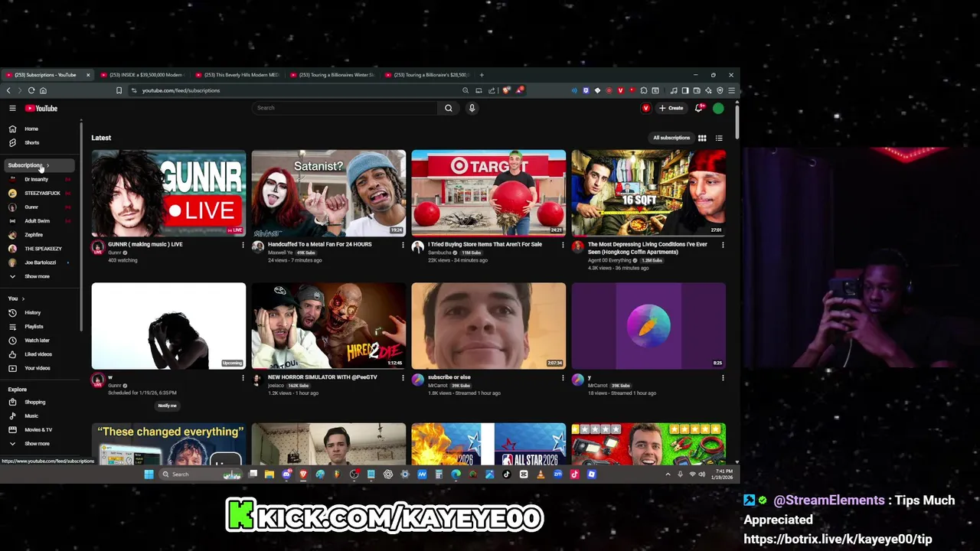The width and height of the screenshot is (980, 551).
Task: Switch to This Beverly Hills Modern tab
Action: [x=237, y=75]
